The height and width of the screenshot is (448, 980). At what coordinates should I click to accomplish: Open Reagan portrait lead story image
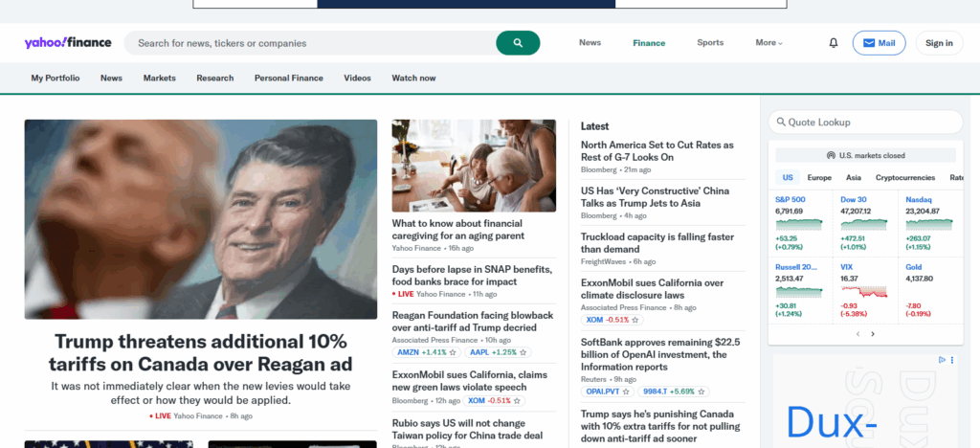tap(201, 219)
